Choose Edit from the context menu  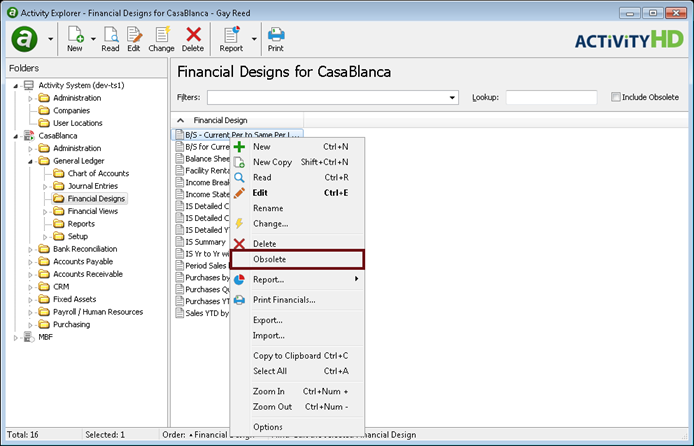click(297, 193)
